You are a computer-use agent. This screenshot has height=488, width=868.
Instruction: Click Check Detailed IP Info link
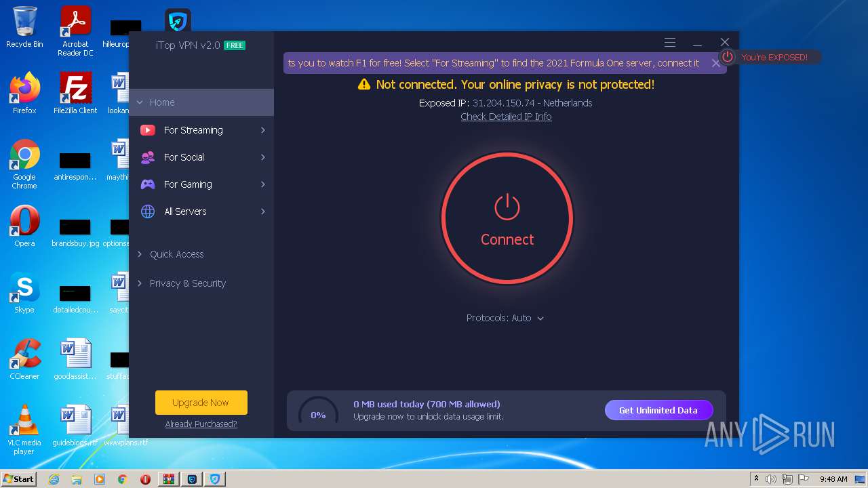tap(506, 117)
